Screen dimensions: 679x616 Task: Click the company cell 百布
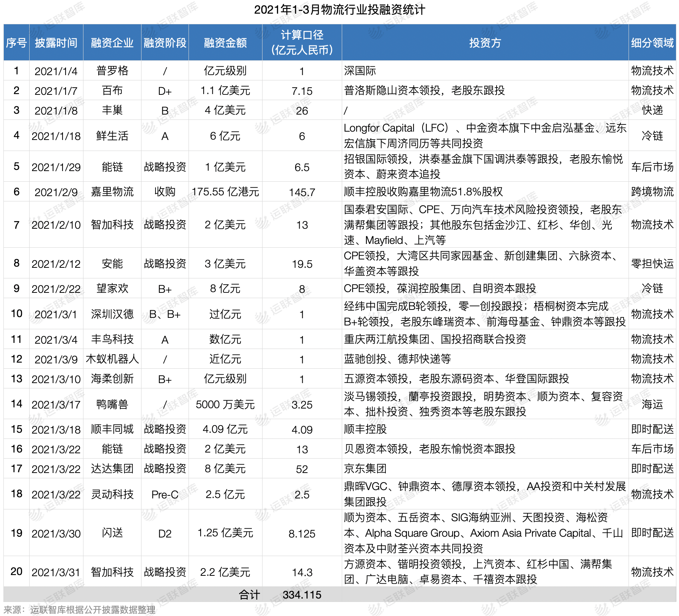(x=112, y=91)
